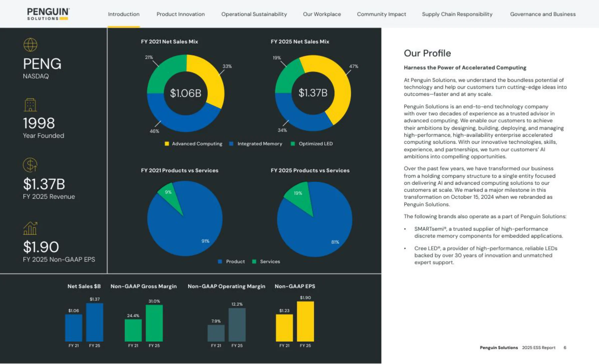Click the 47% label on FY 2025 donut
This screenshot has width=599, height=364.
point(354,66)
